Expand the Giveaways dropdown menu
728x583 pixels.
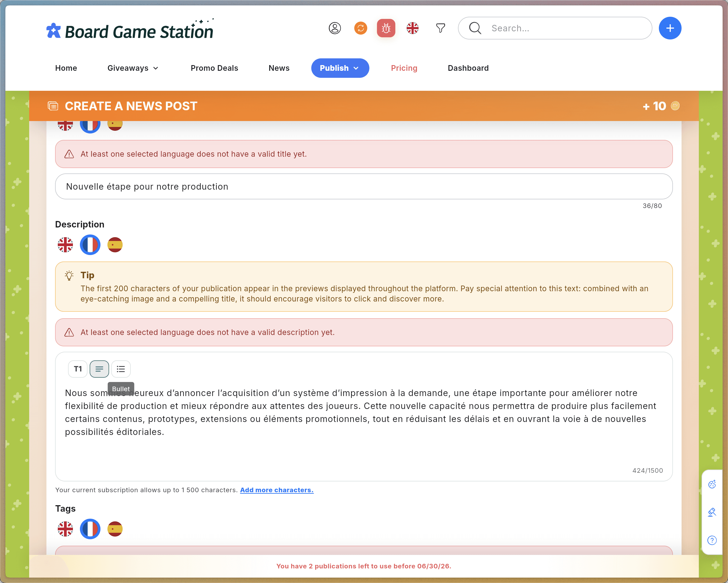pyautogui.click(x=133, y=68)
